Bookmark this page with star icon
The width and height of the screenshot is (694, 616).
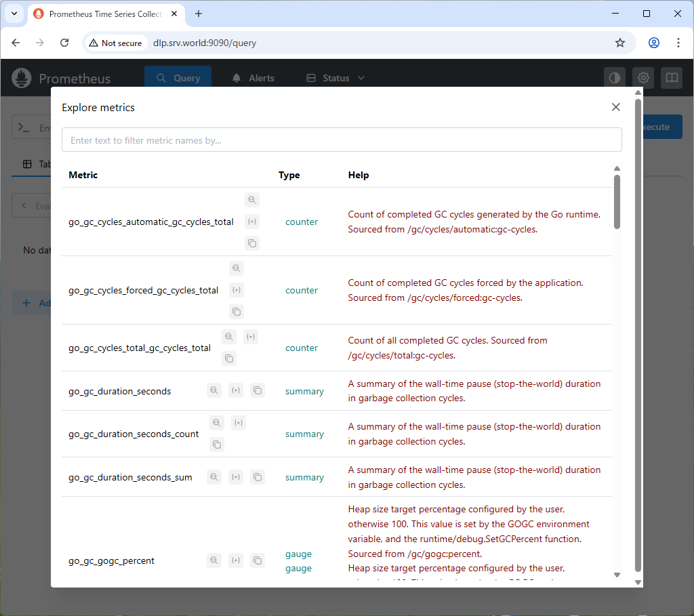[x=620, y=43]
